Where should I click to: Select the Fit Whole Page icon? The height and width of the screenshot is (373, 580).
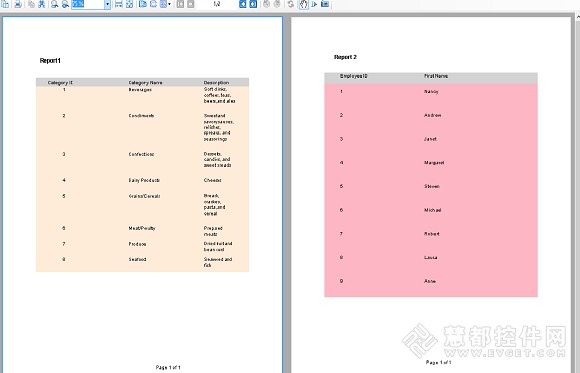(x=129, y=4)
